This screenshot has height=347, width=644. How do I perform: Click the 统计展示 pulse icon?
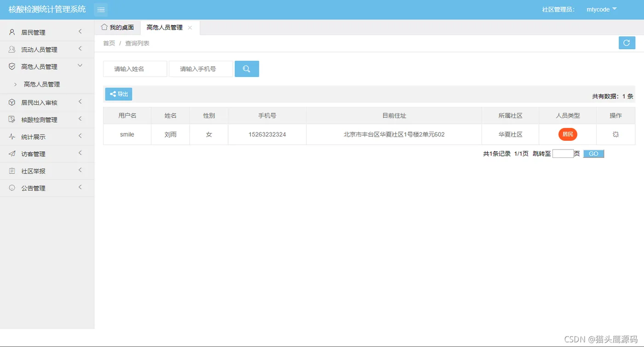[x=12, y=137]
